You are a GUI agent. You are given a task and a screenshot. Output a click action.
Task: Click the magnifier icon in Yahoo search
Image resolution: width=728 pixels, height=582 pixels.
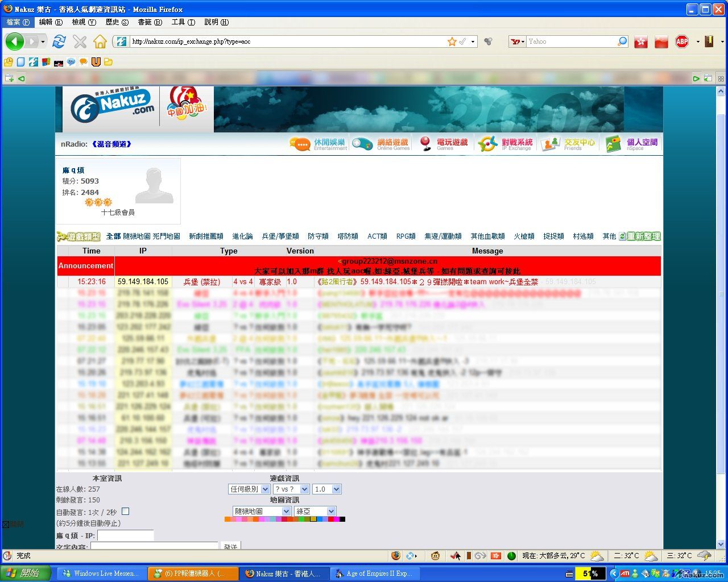[x=622, y=41]
